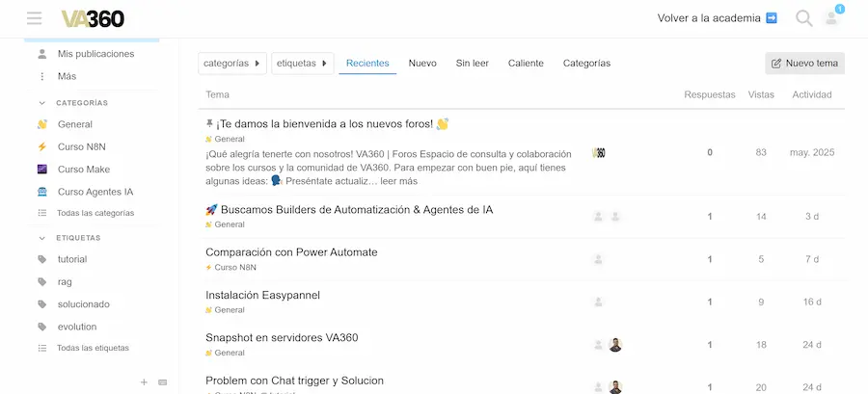The image size is (868, 394).
Task: Click the may. 2025 activity date
Action: 812,152
